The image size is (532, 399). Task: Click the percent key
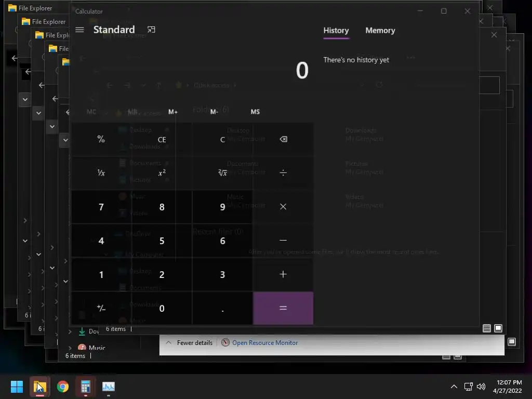(101, 139)
